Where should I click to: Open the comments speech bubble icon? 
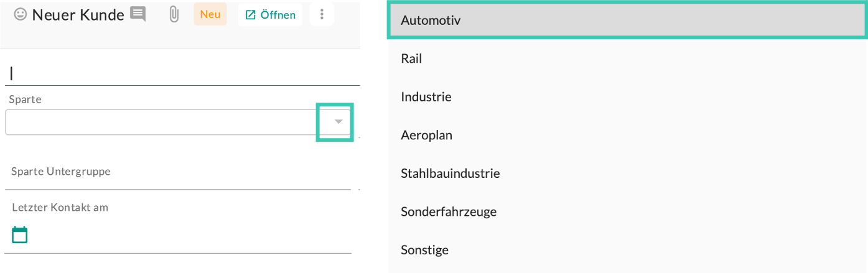[138, 14]
